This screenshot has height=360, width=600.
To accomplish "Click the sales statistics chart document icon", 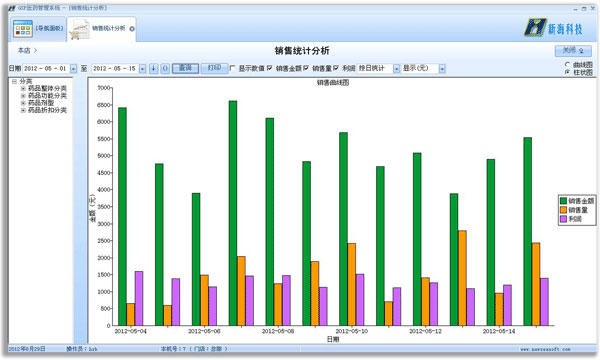I will [x=80, y=29].
